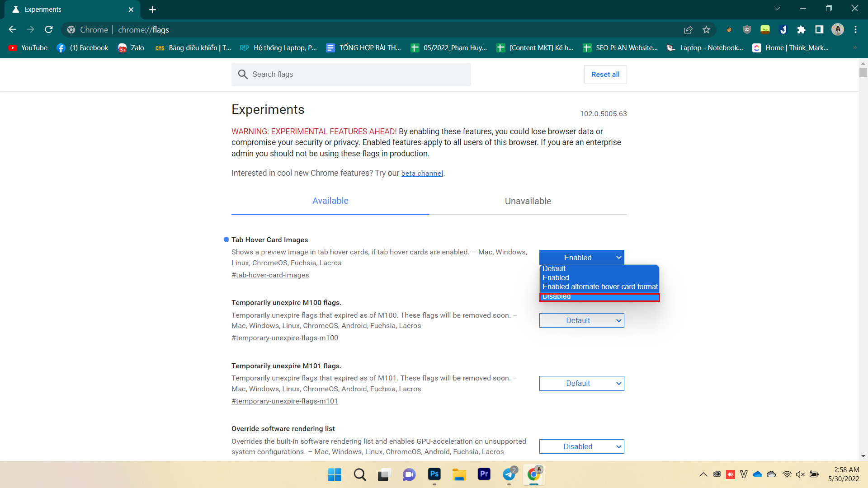Open Task View on the taskbar

click(384, 474)
